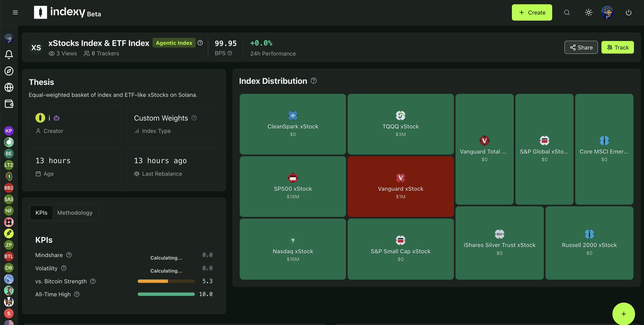This screenshot has height=325, width=644.
Task: Open notifications bell in sidebar
Action: (9, 55)
